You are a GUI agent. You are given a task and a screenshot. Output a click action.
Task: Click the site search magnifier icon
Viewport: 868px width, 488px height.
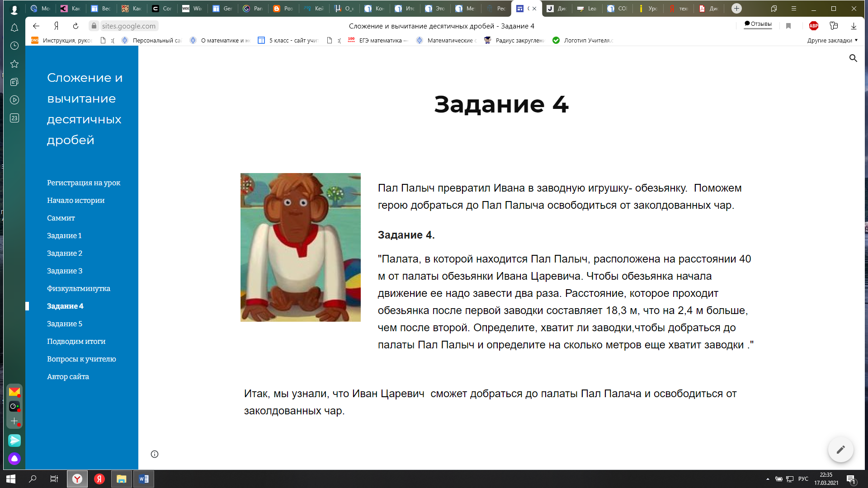click(x=853, y=58)
